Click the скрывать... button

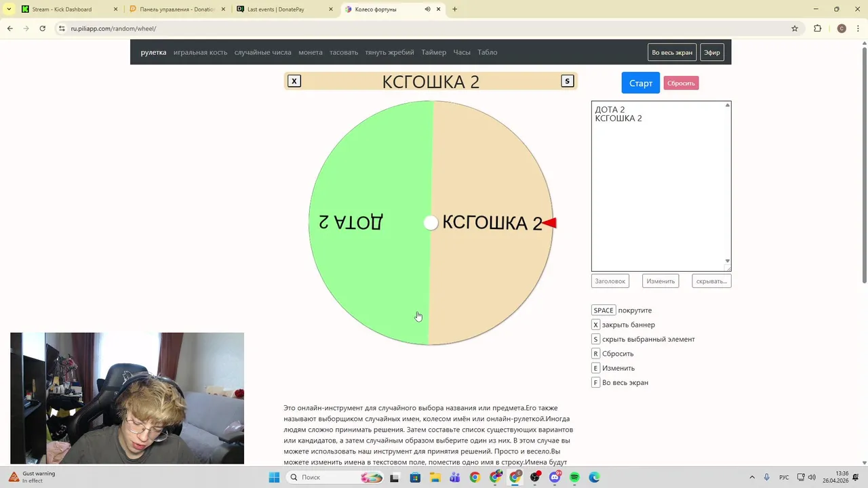pos(711,281)
